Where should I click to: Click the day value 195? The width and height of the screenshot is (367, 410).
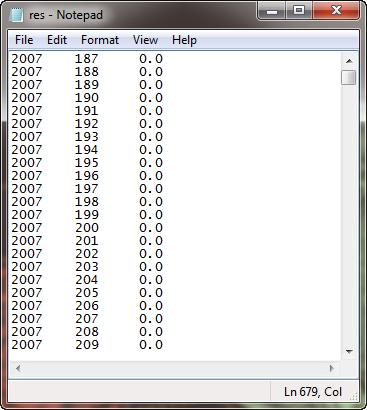point(86,163)
